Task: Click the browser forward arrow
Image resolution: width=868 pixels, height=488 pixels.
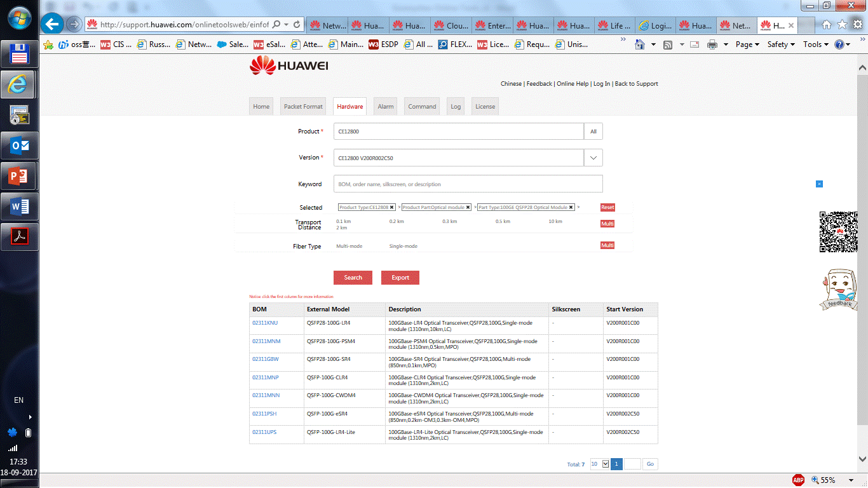Action: [x=74, y=25]
